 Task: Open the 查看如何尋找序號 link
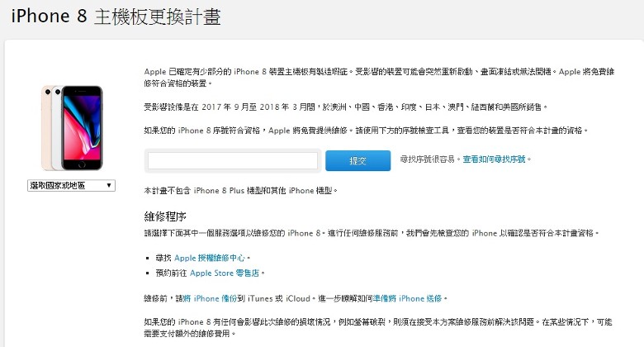(x=494, y=159)
